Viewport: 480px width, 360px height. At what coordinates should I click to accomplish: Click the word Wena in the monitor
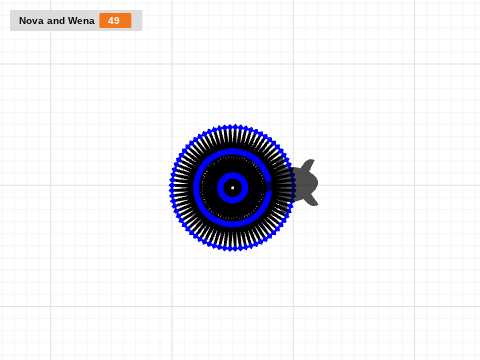81,21
